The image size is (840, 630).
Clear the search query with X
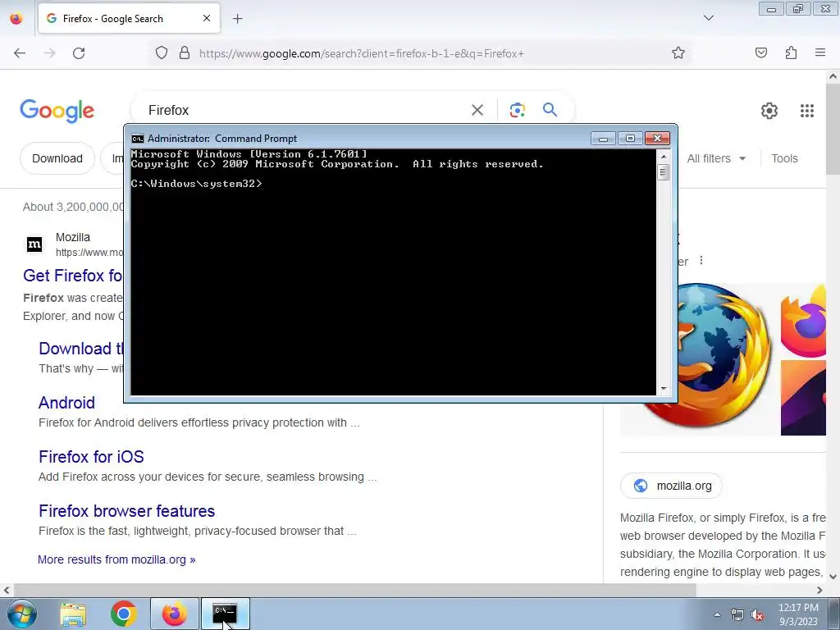pyautogui.click(x=477, y=111)
